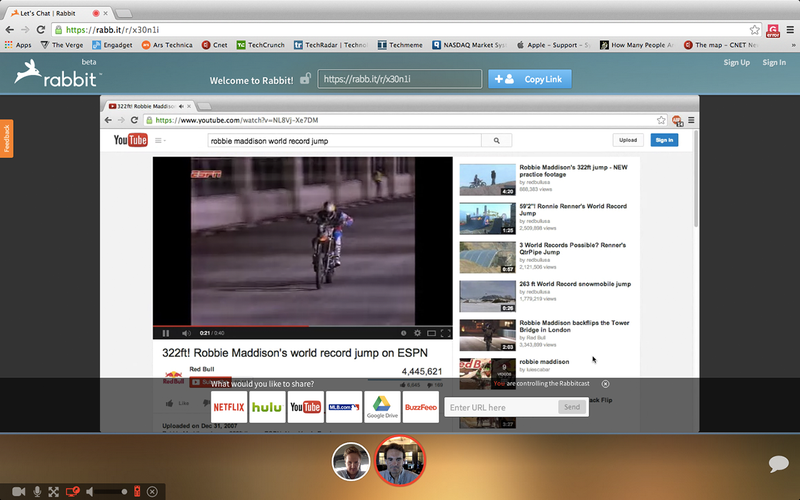Reload the rabb.it page in outer Chrome
Screen dimensions: 800x500
41,30
